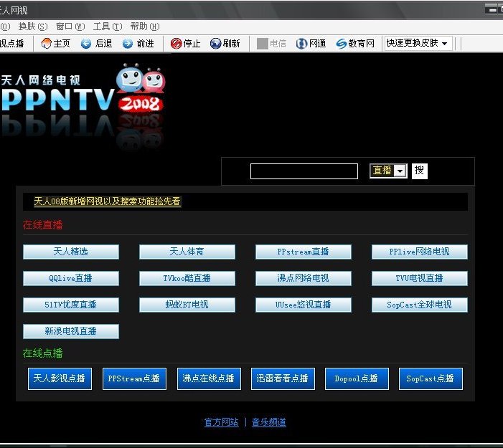Image resolution: width=503 pixels, height=448 pixels.
Task: Open TVU电视直播 live source
Action: pyautogui.click(x=420, y=278)
